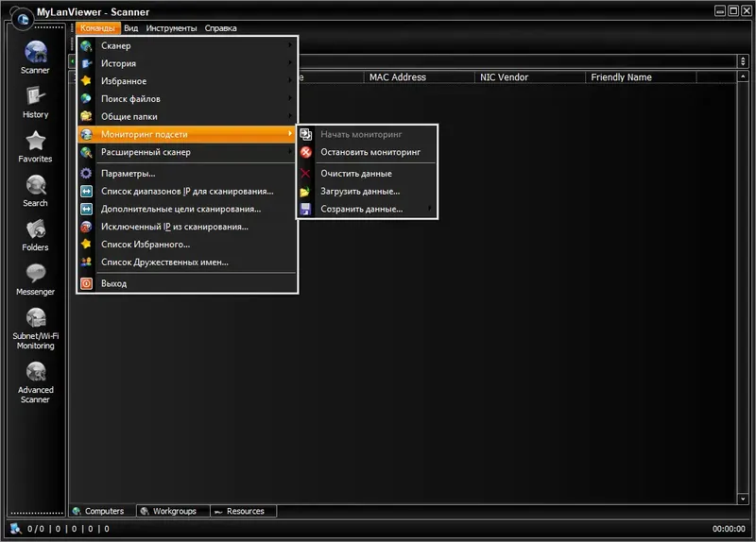Open the Favorites star sidebar icon
Viewport: 756px width, 542px height.
[x=36, y=141]
